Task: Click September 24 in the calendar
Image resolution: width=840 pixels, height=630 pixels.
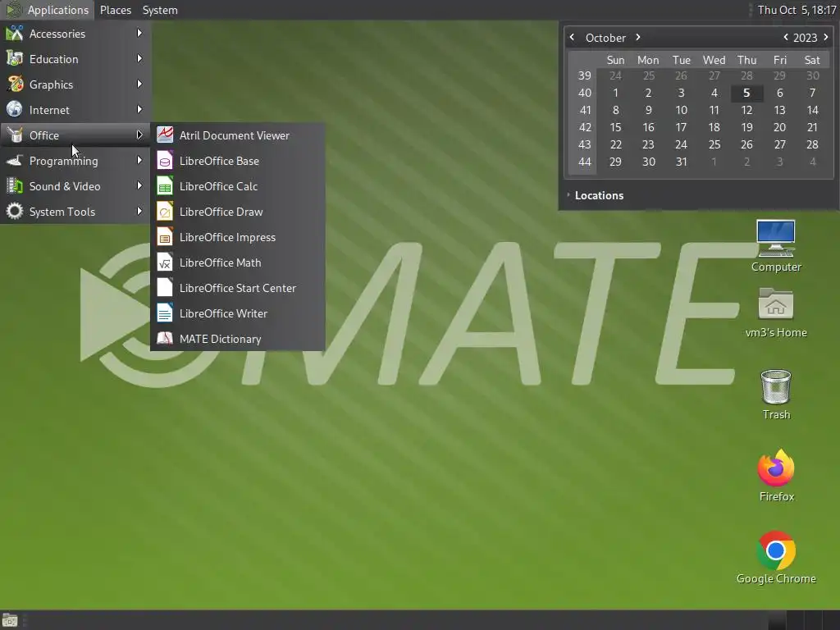Action: (x=615, y=75)
